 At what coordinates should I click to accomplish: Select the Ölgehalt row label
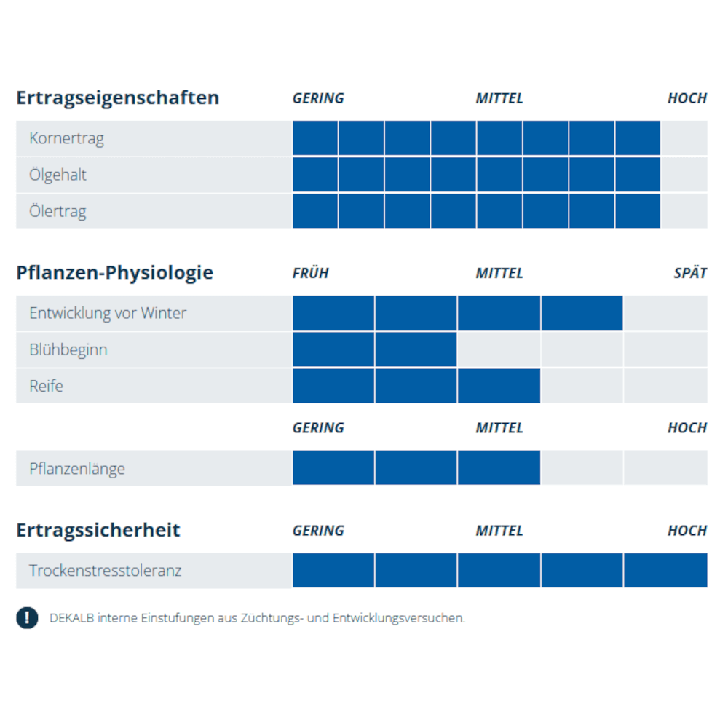click(x=58, y=175)
